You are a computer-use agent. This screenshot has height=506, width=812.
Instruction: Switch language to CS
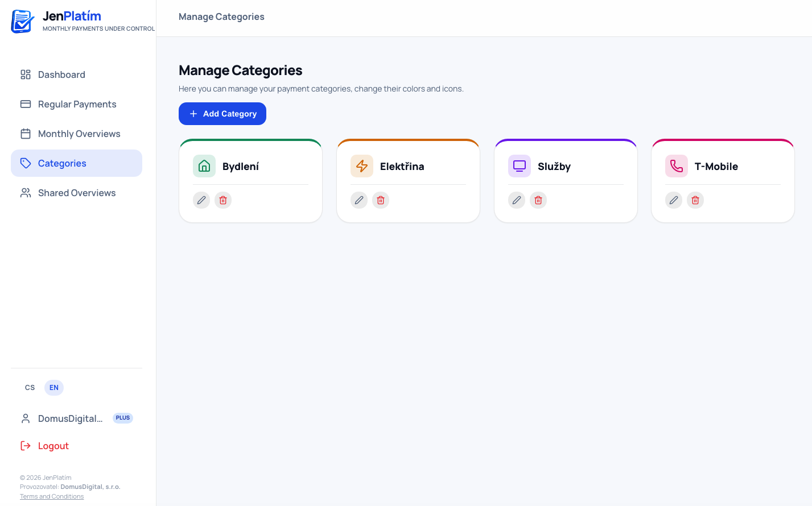30,388
